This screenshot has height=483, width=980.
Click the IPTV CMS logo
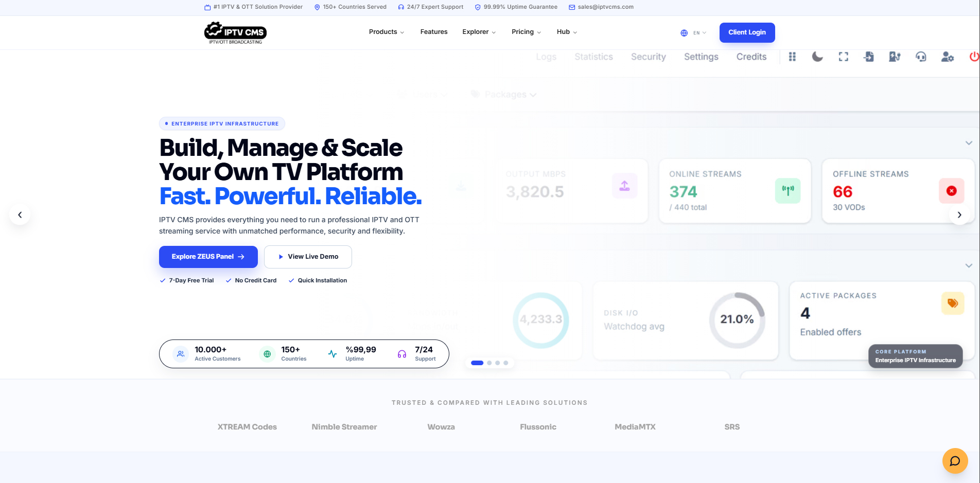pyautogui.click(x=235, y=33)
